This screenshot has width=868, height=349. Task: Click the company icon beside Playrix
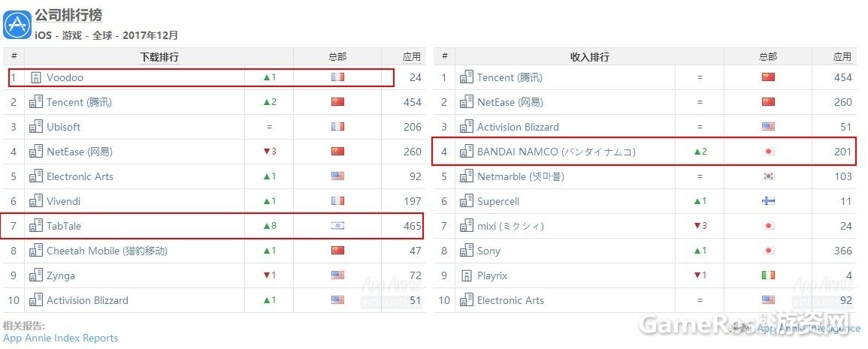pyautogui.click(x=467, y=275)
